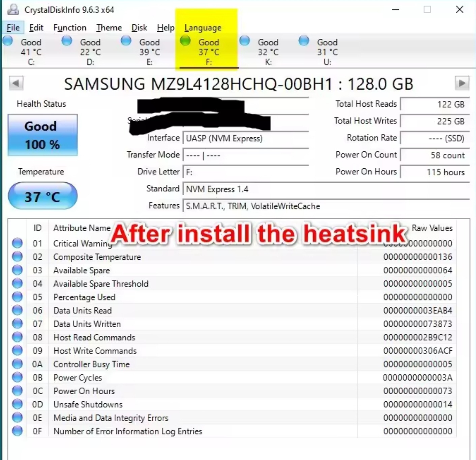The height and width of the screenshot is (460, 476).
Task: Click the Standard field NVM Express 1.4
Action: [326, 189]
